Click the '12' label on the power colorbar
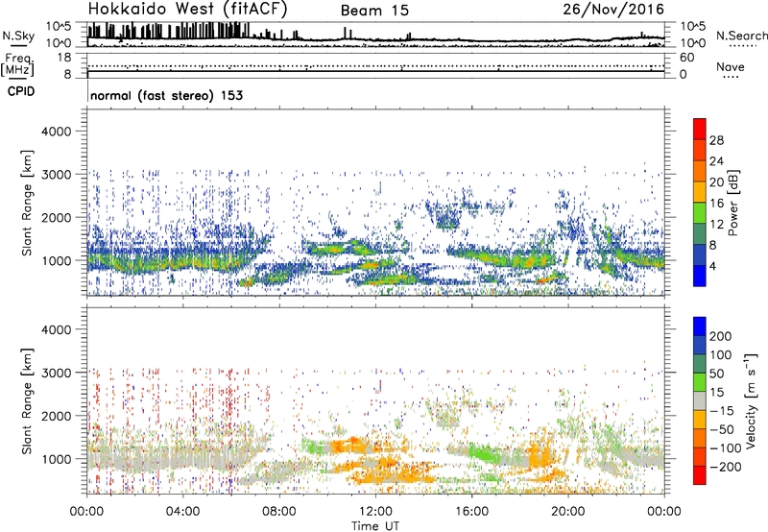 click(716, 225)
